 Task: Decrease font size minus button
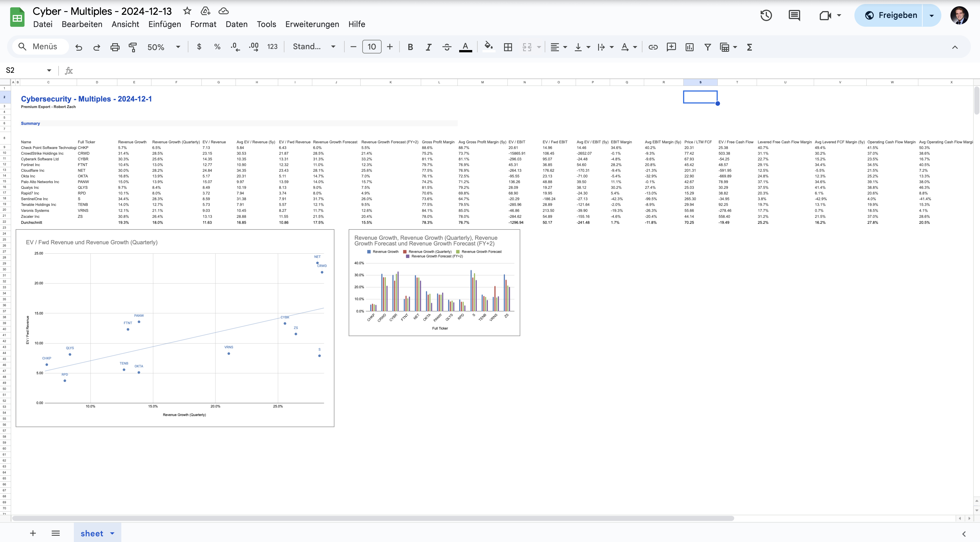tap(353, 47)
